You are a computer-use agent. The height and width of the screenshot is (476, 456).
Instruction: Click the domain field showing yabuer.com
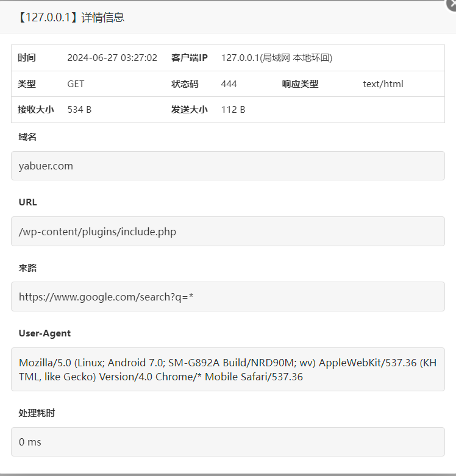tap(228, 166)
